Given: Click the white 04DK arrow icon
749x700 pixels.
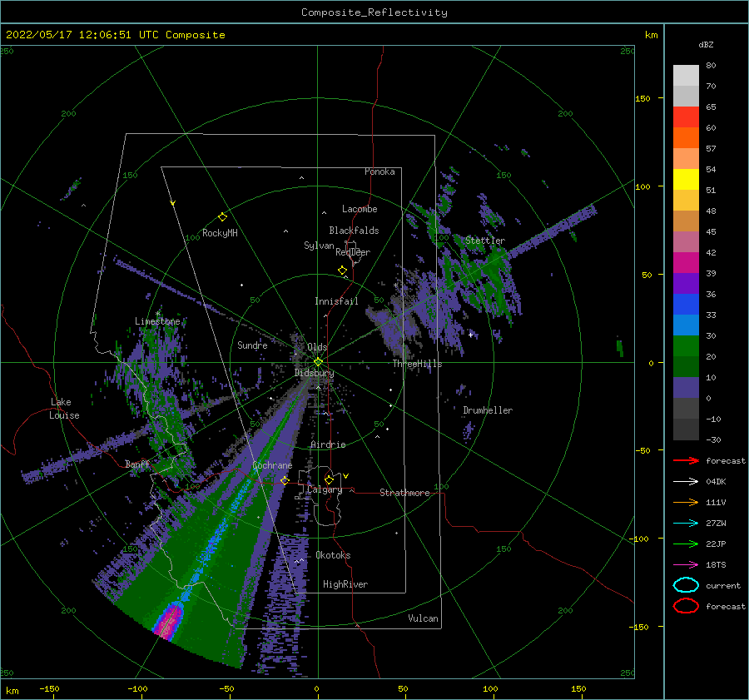Looking at the screenshot, I should [x=686, y=482].
